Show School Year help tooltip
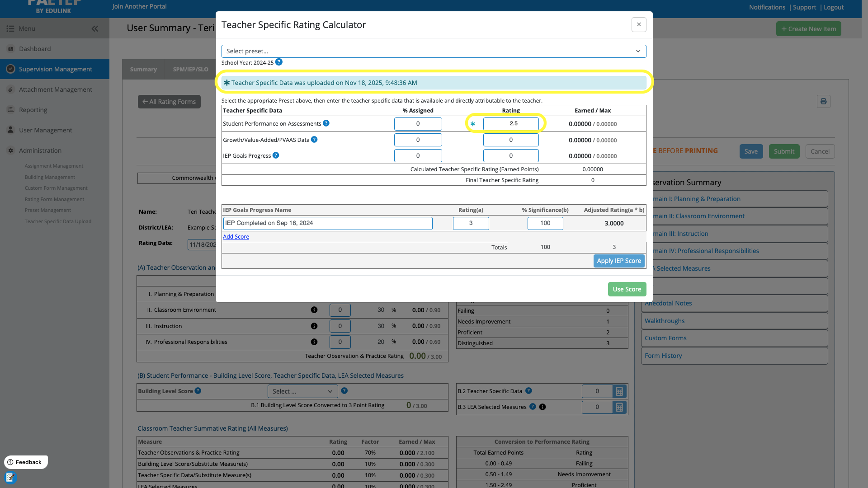The height and width of the screenshot is (488, 868). (279, 62)
